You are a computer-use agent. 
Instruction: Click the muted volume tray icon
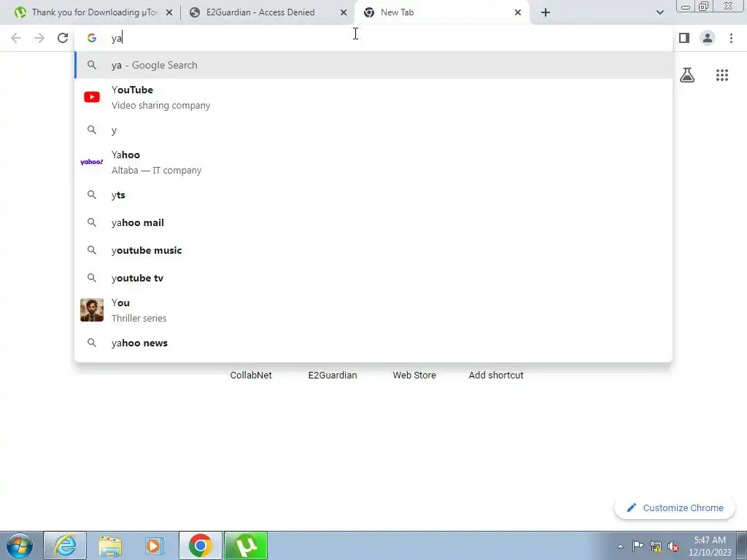click(x=673, y=547)
